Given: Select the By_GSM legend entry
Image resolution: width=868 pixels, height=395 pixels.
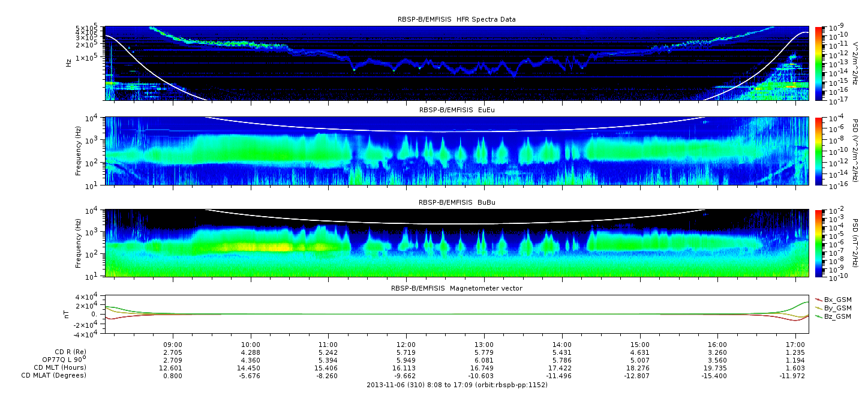Looking at the screenshot, I should pyautogui.click(x=837, y=308).
